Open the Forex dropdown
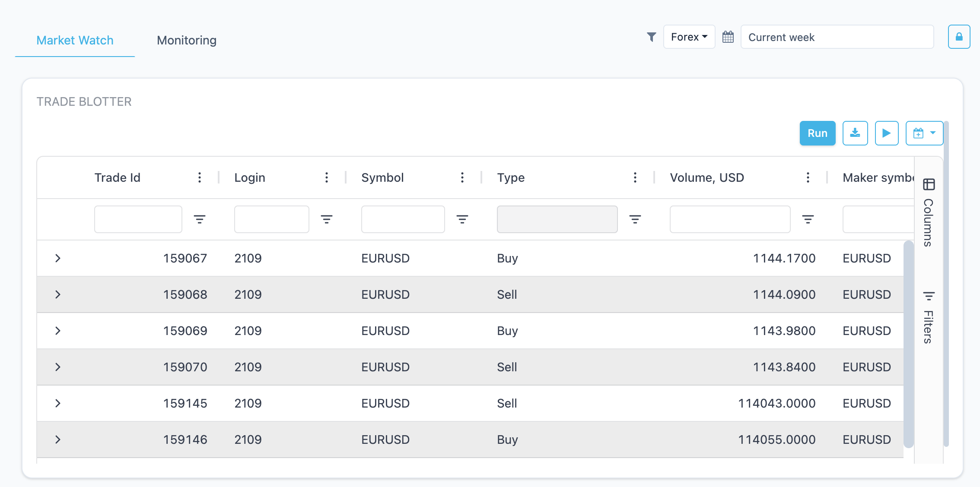The height and width of the screenshot is (487, 980). 689,37
